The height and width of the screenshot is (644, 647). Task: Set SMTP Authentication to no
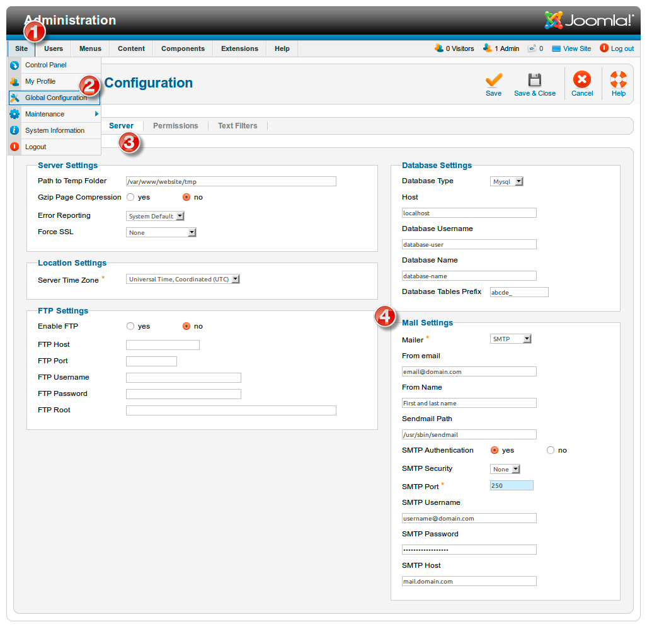click(551, 450)
